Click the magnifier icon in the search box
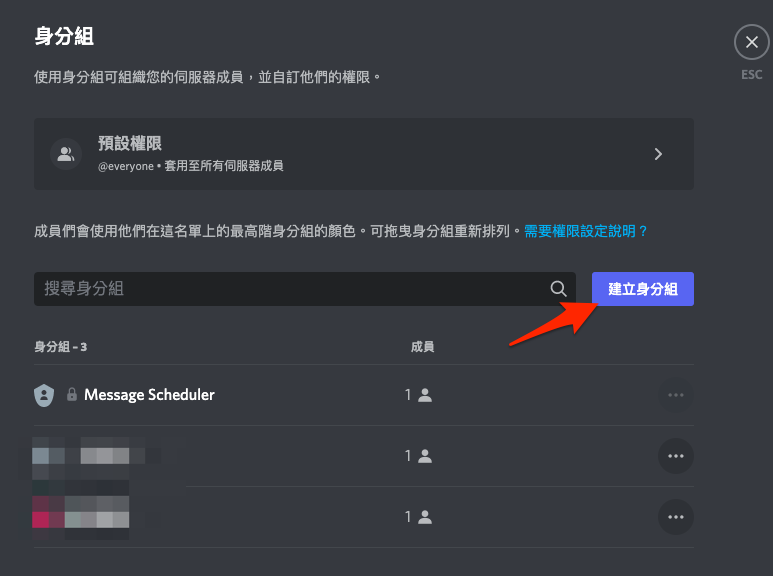The height and width of the screenshot is (576, 773). click(558, 289)
